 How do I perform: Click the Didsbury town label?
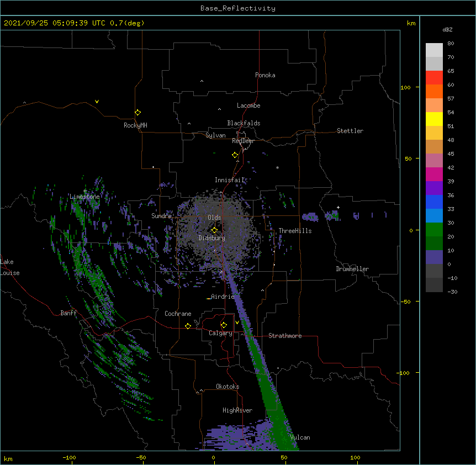212,238
